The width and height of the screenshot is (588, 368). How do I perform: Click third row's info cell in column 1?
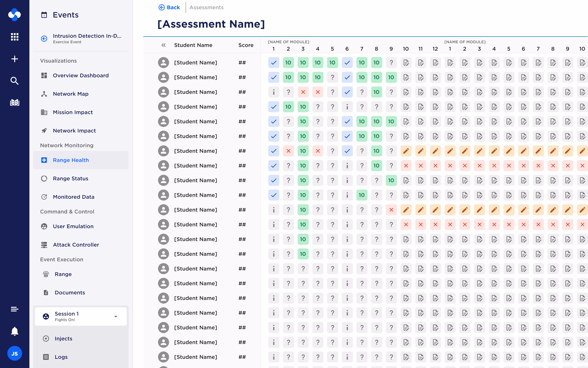[274, 92]
